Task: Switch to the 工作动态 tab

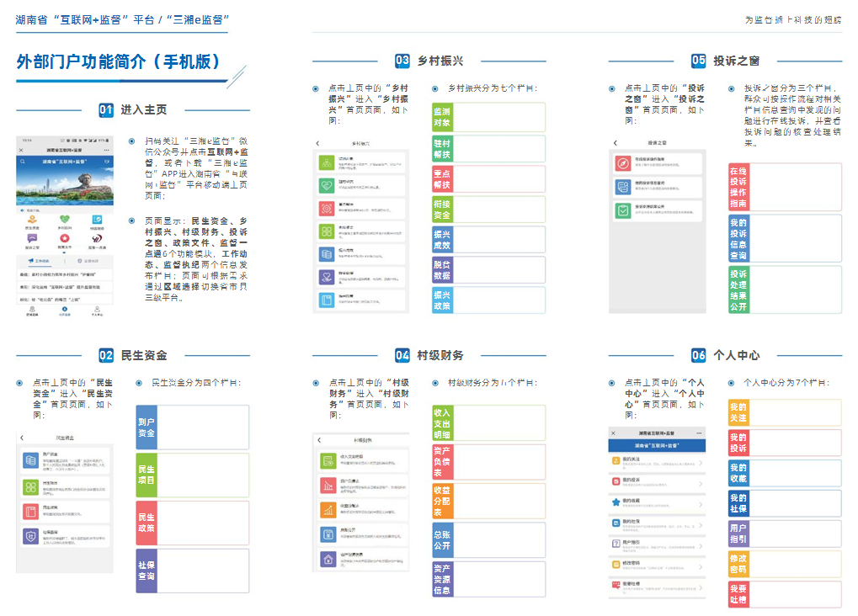Action: (x=40, y=262)
